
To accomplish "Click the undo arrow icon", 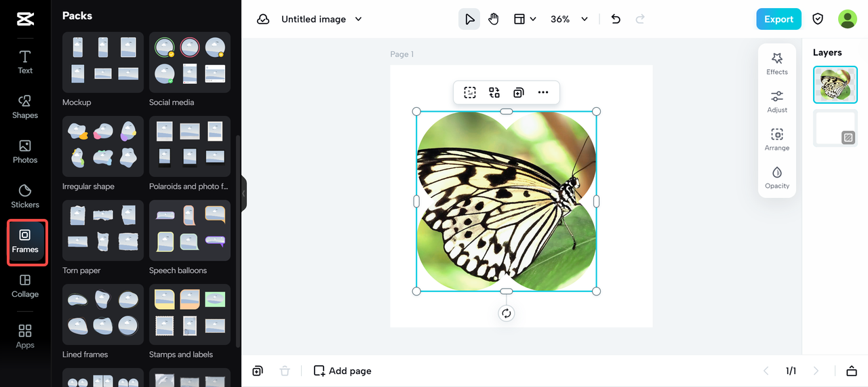I will (616, 19).
